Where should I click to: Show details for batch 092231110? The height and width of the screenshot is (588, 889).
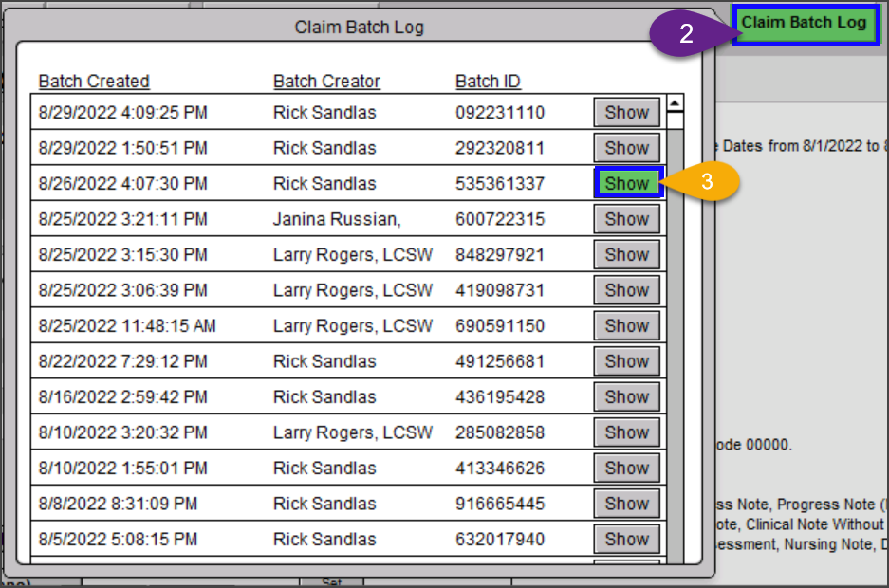click(x=626, y=111)
